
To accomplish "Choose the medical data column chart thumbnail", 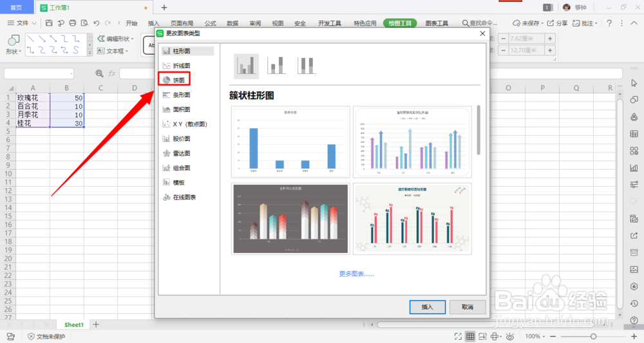I will pyautogui.click(x=412, y=219).
